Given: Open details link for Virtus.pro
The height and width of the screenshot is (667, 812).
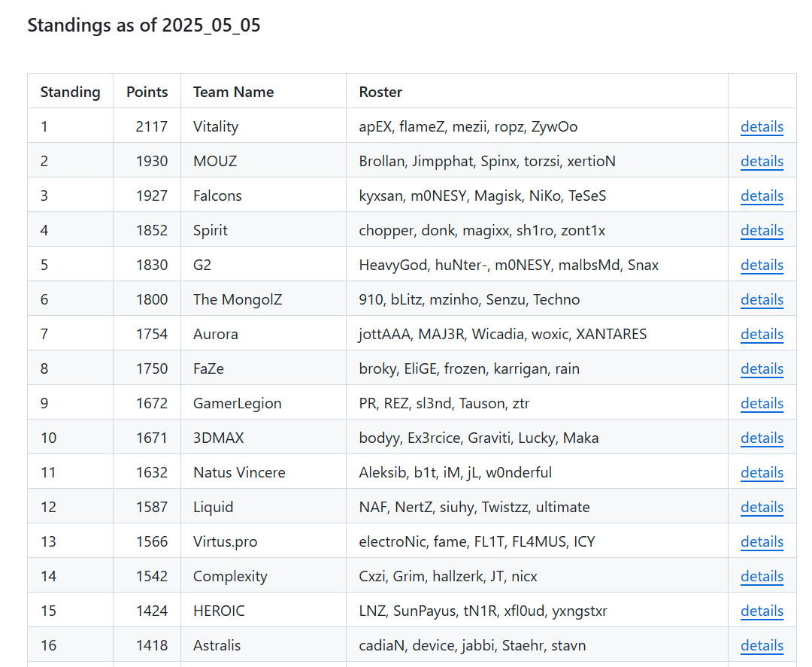Looking at the screenshot, I should click(x=762, y=541).
